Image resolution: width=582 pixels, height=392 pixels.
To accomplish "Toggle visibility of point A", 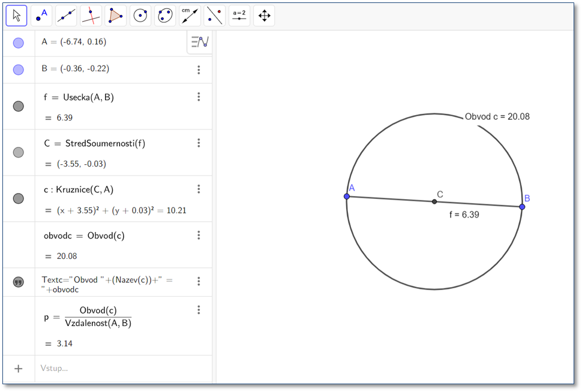I will pyautogui.click(x=19, y=43).
